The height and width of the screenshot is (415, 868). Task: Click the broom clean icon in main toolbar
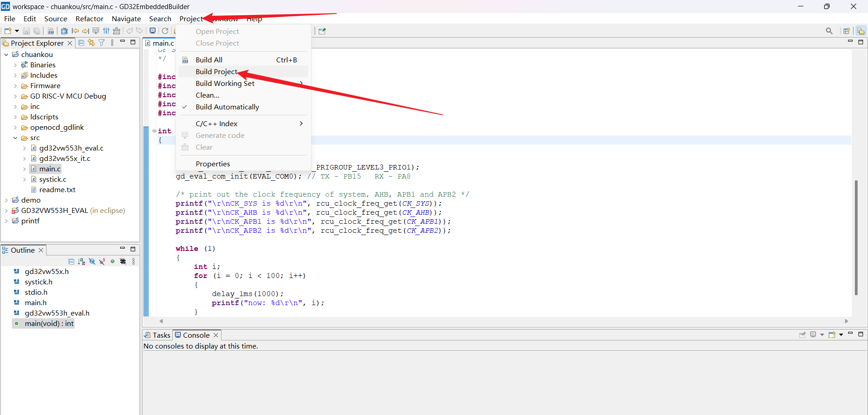117,31
